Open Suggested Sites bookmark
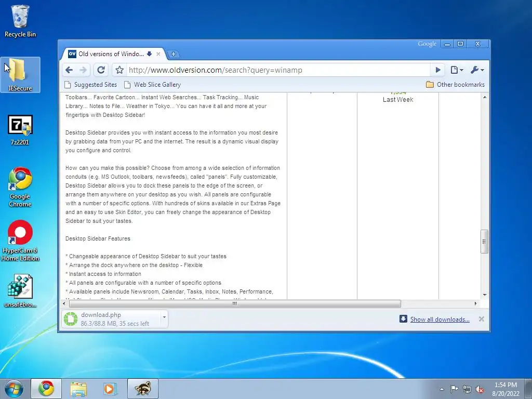Screen dimensions: 532x399 90,85
